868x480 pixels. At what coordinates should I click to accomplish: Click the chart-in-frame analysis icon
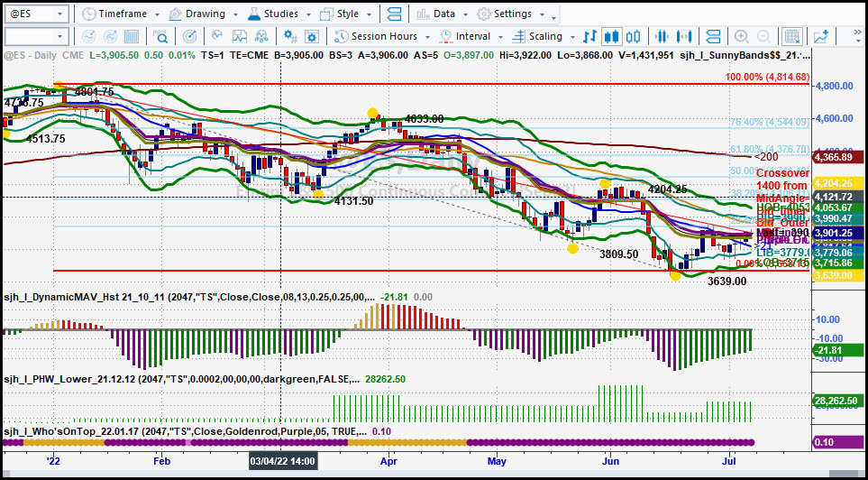tap(239, 37)
